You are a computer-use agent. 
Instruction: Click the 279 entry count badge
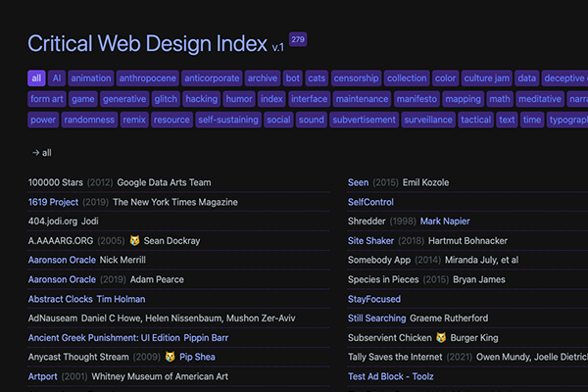tap(298, 39)
